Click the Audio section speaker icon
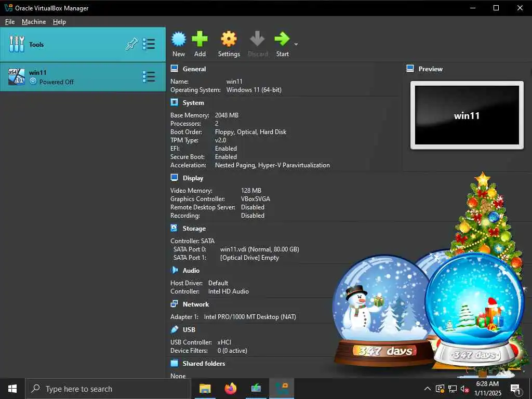The image size is (532, 399). click(175, 270)
